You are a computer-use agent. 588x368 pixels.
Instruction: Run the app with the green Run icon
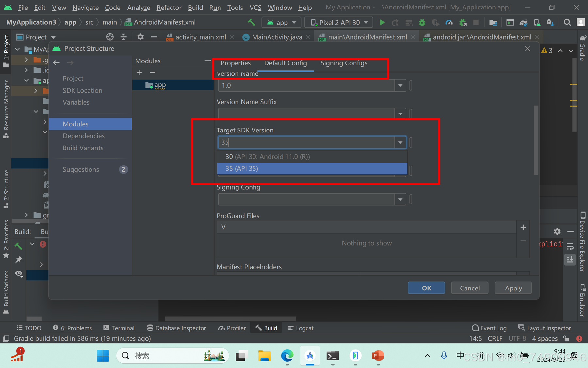pos(382,22)
